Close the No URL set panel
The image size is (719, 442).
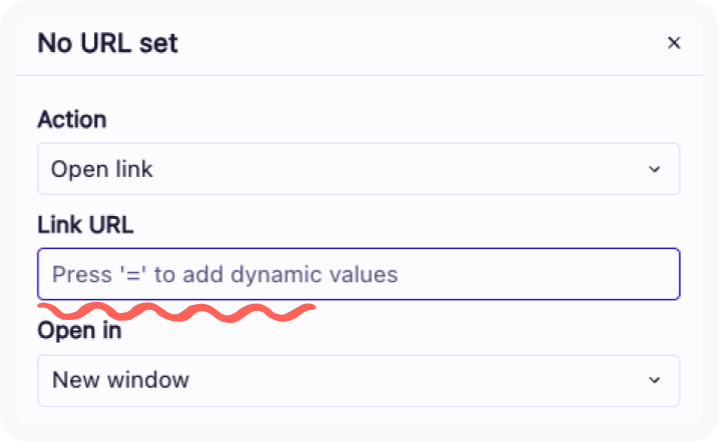[674, 43]
